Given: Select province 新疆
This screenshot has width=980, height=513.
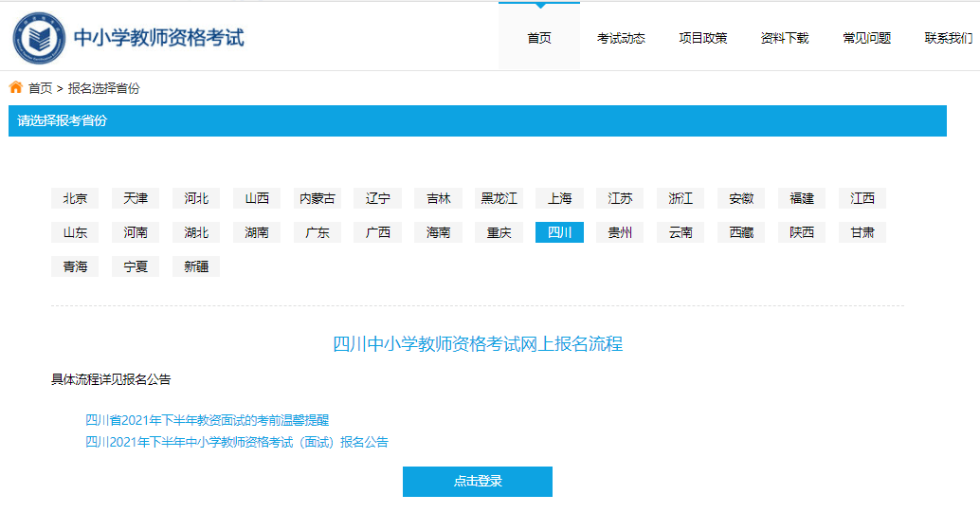Looking at the screenshot, I should pos(196,266).
